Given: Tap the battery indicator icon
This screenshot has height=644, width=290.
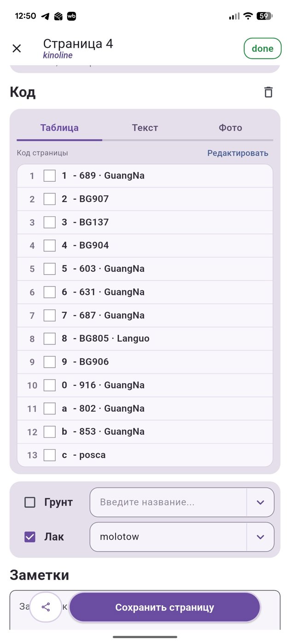Looking at the screenshot, I should pos(265,16).
